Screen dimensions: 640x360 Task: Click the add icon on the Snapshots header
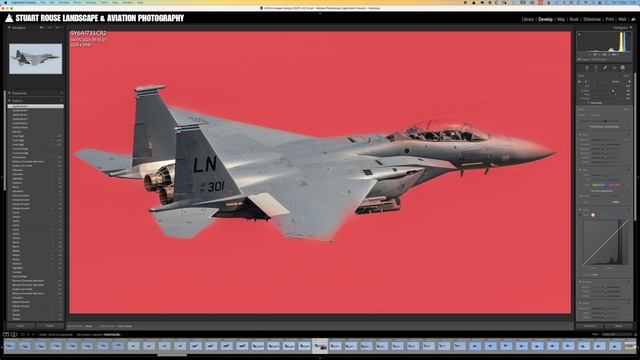point(61,93)
